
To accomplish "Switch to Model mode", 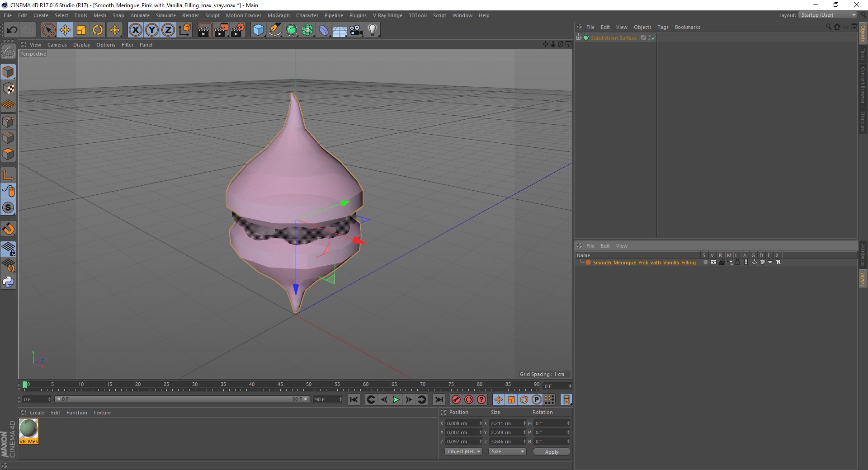I will (8, 72).
